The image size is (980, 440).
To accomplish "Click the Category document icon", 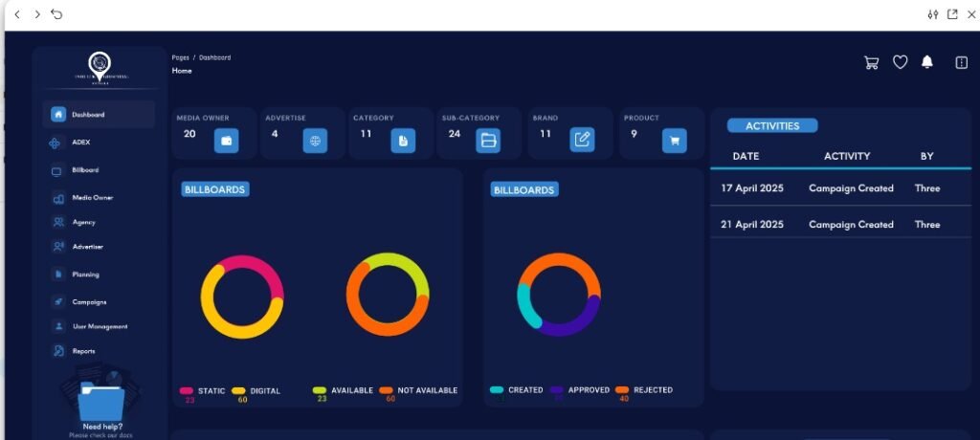I will coord(403,140).
